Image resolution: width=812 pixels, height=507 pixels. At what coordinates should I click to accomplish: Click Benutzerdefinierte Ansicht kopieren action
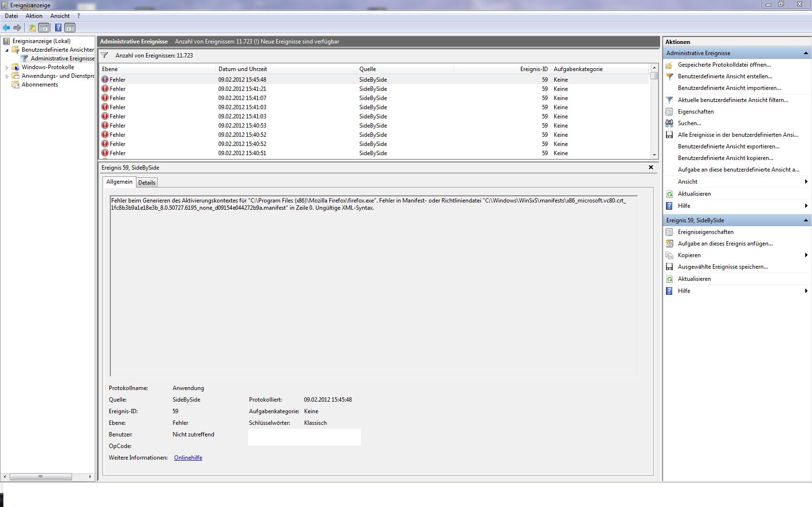tap(725, 158)
